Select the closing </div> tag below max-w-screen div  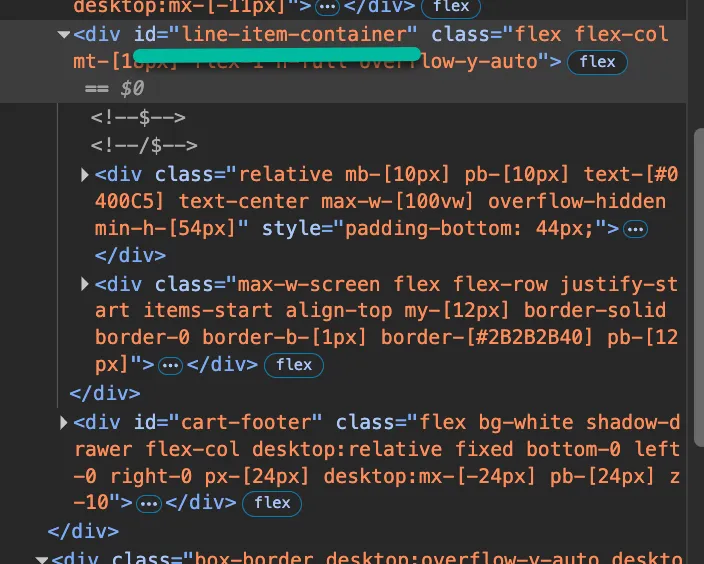pyautogui.click(x=105, y=393)
